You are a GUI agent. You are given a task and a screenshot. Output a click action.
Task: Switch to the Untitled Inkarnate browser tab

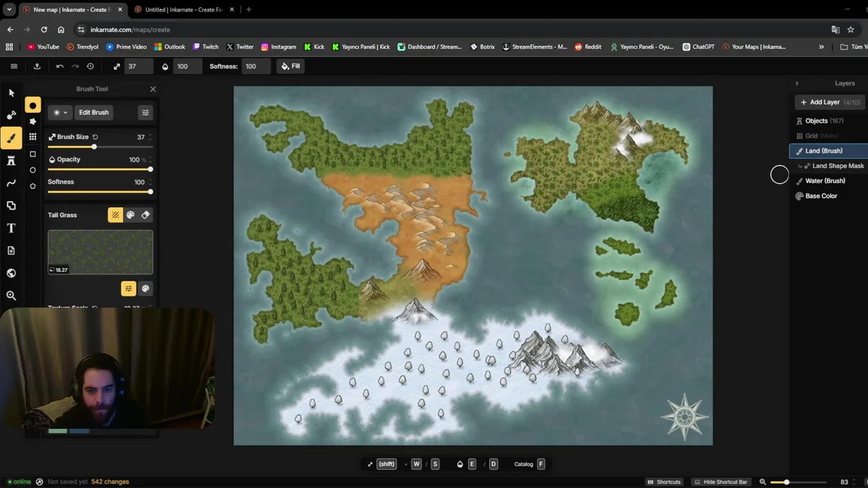(x=183, y=9)
